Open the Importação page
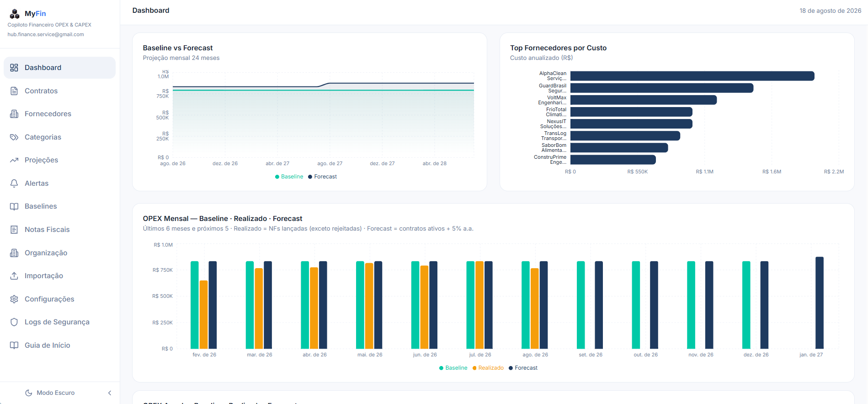Viewport: 868px width, 404px height. 59,276
